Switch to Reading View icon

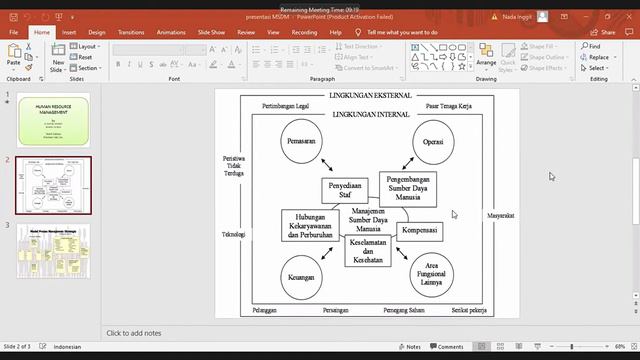519,347
